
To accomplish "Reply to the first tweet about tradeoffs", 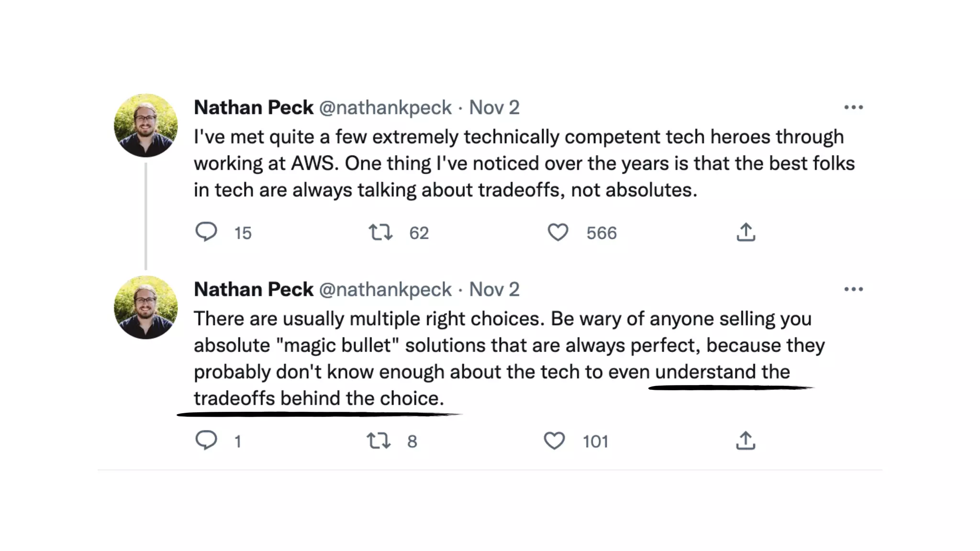I will click(x=206, y=232).
